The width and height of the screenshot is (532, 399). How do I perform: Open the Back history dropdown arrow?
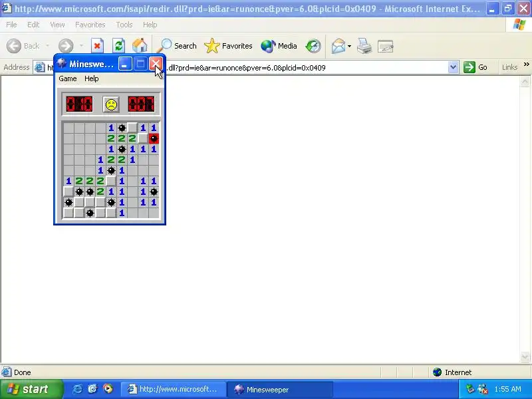(47, 46)
